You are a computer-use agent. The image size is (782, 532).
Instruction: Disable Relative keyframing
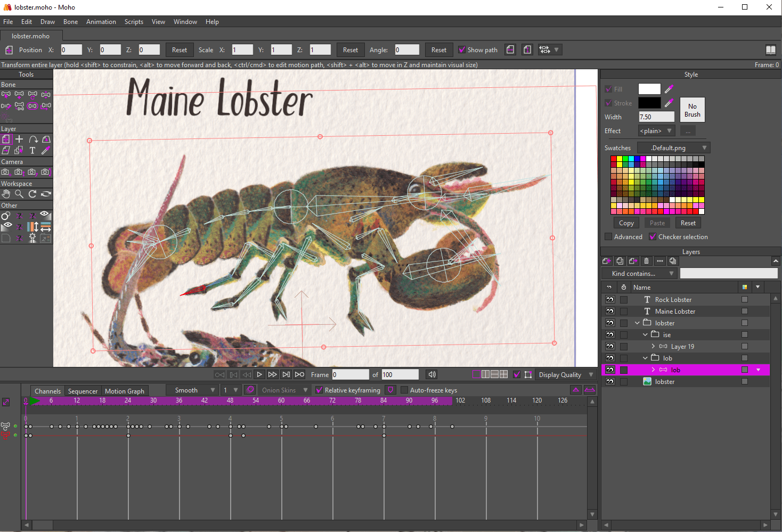[x=319, y=390]
